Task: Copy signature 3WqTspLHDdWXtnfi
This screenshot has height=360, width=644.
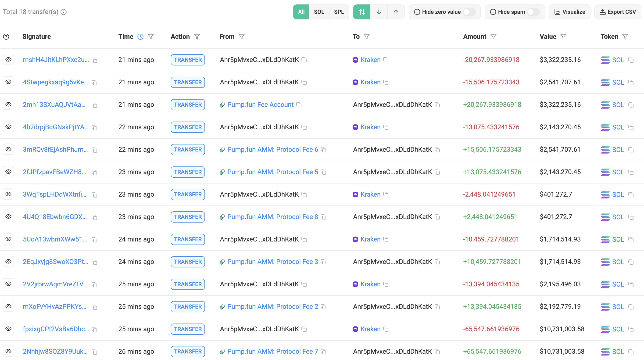Action: point(94,195)
